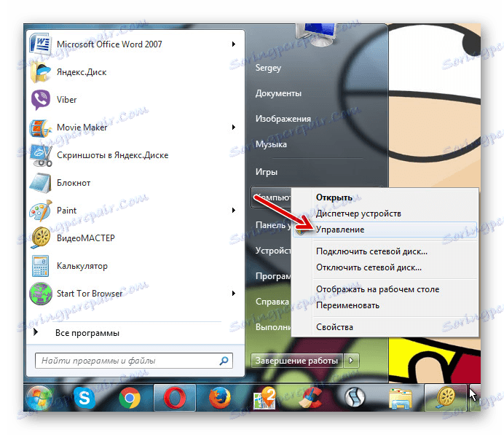This screenshot has width=504, height=435.
Task: Launch the Paint palette icon
Action: [x=40, y=211]
